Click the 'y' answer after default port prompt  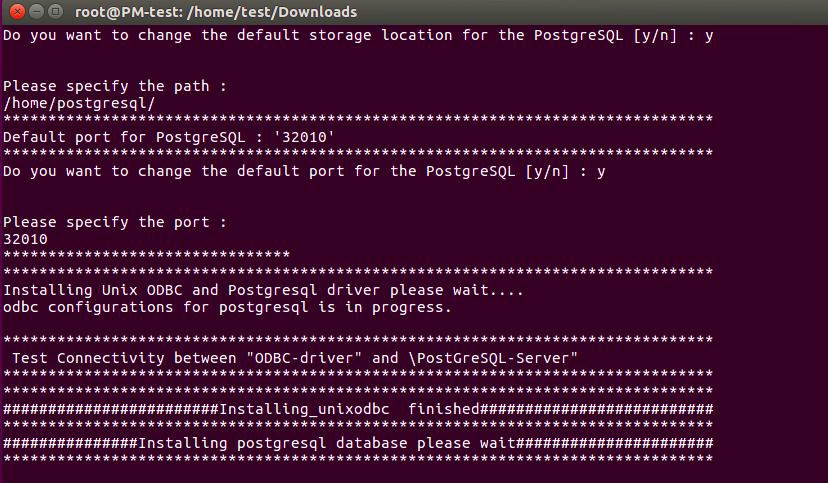click(x=601, y=173)
